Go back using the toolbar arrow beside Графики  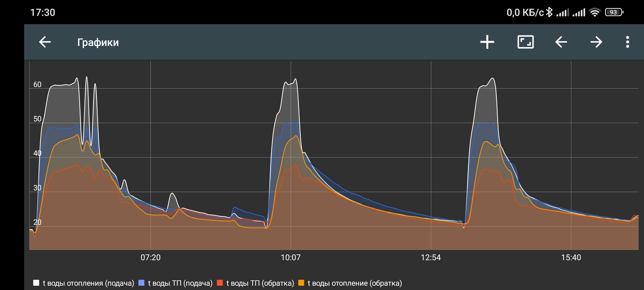point(45,42)
